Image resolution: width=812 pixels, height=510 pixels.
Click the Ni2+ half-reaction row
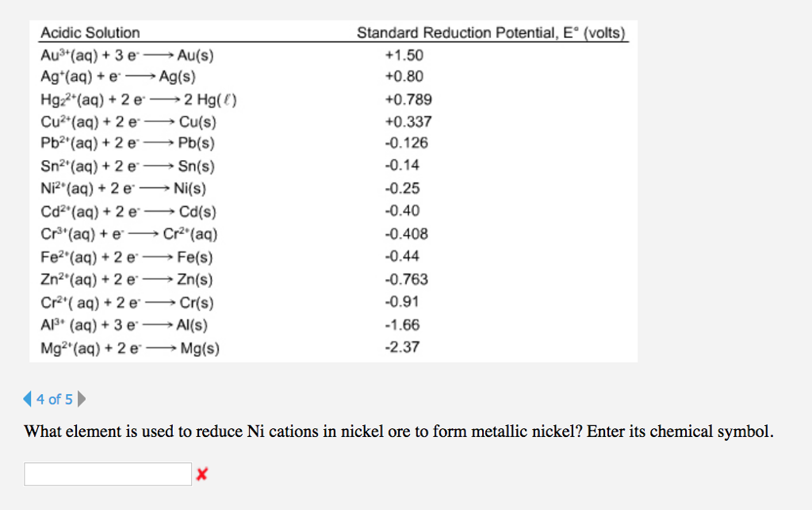[121, 189]
